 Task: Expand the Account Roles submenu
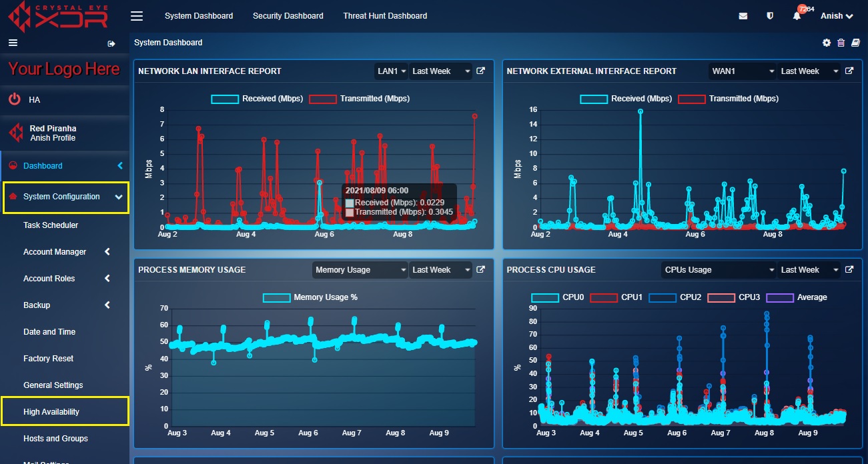[x=65, y=279]
